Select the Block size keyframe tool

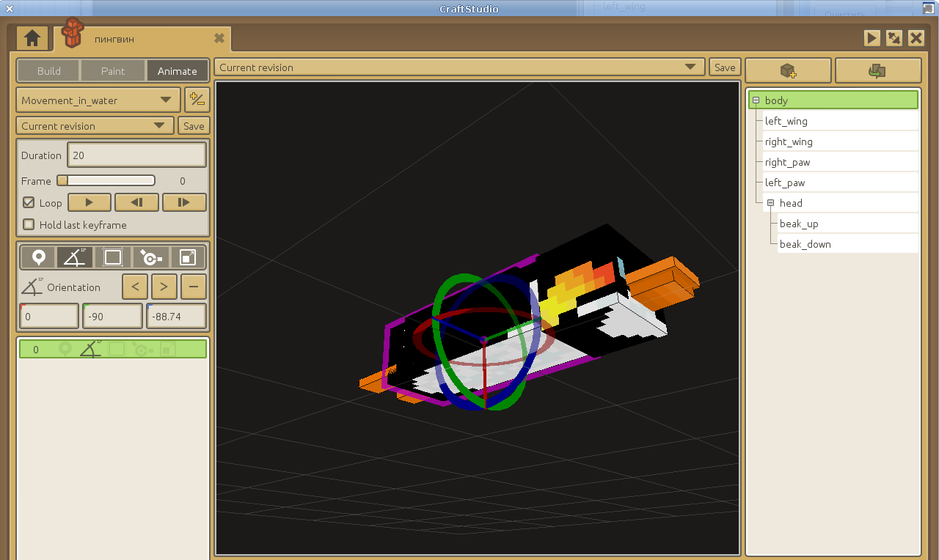click(x=113, y=257)
